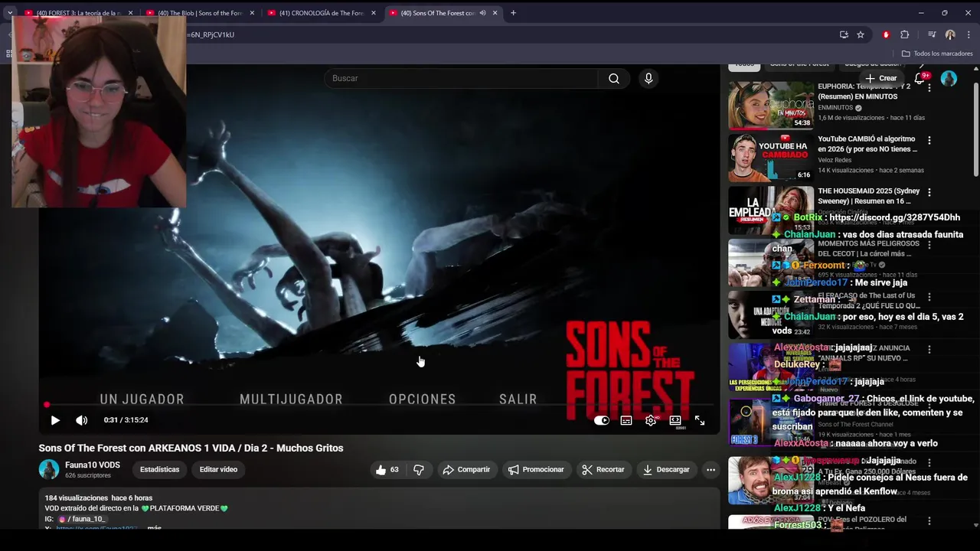
Task: Open the Fauna10 VODS channel name link
Action: tap(93, 465)
